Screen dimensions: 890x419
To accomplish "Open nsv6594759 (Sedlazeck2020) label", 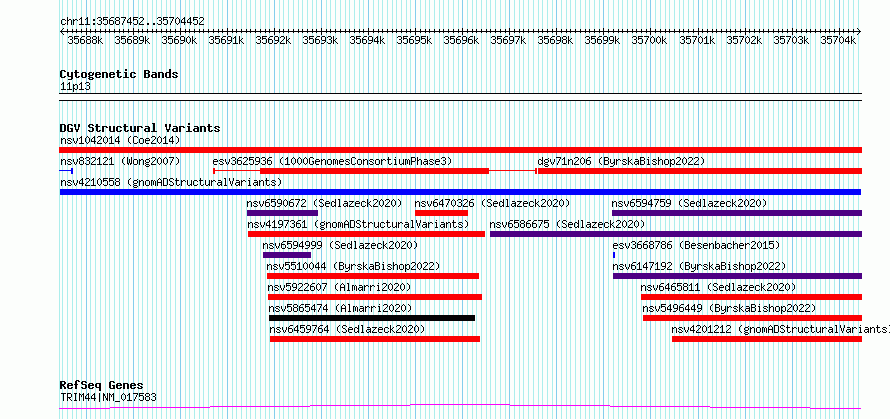I will [x=689, y=203].
